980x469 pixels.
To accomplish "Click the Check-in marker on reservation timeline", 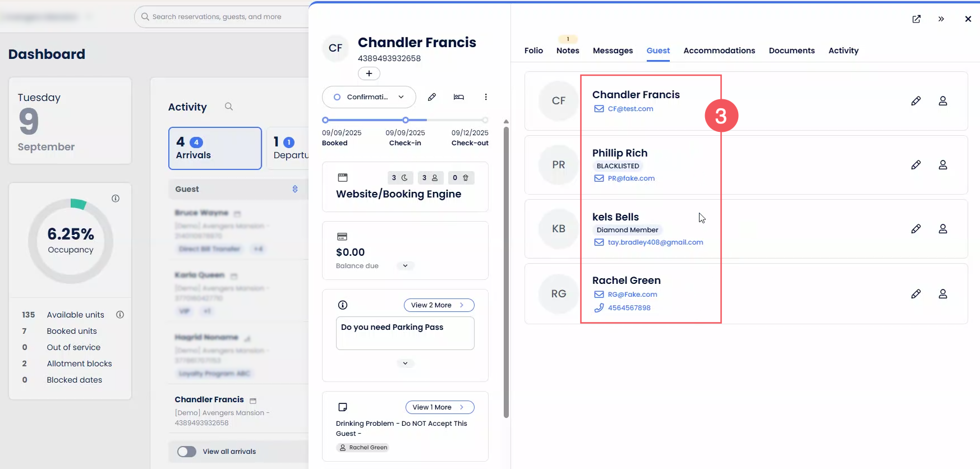I will click(406, 120).
